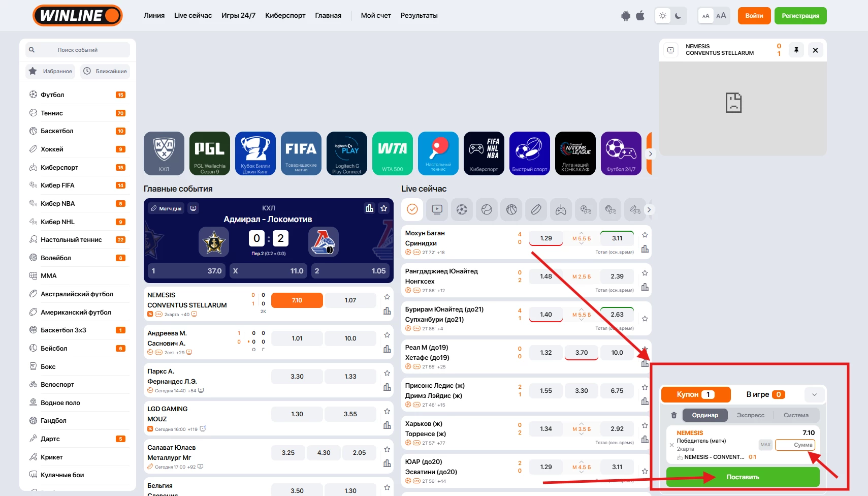The width and height of the screenshot is (868, 496).
Task: Place bet with Поставить button
Action: pyautogui.click(x=743, y=477)
